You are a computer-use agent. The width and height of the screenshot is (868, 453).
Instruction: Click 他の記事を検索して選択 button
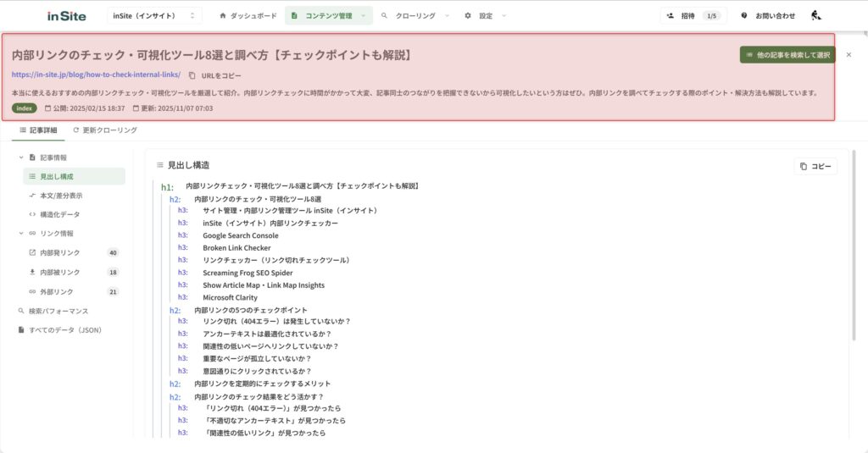pyautogui.click(x=787, y=55)
